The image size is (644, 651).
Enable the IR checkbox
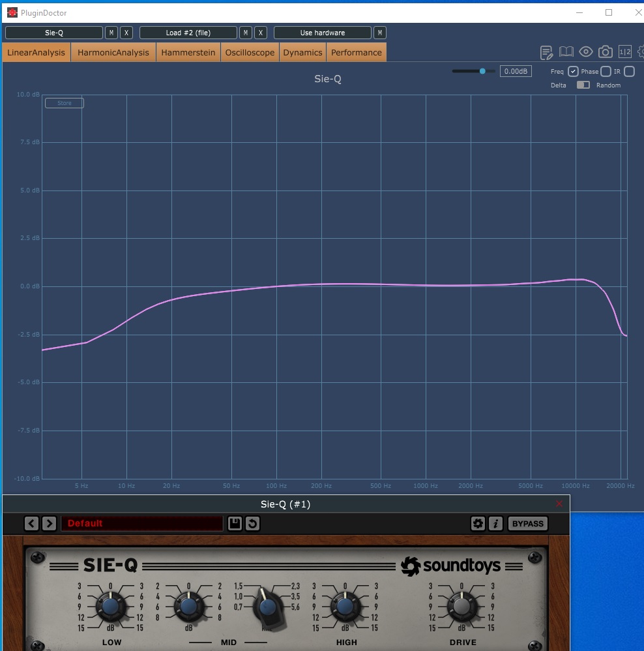629,72
